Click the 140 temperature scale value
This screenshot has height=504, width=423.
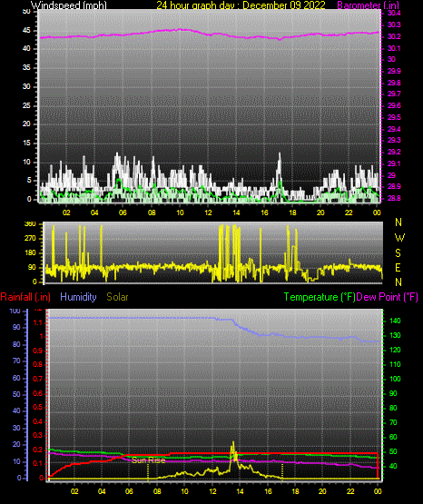click(395, 321)
